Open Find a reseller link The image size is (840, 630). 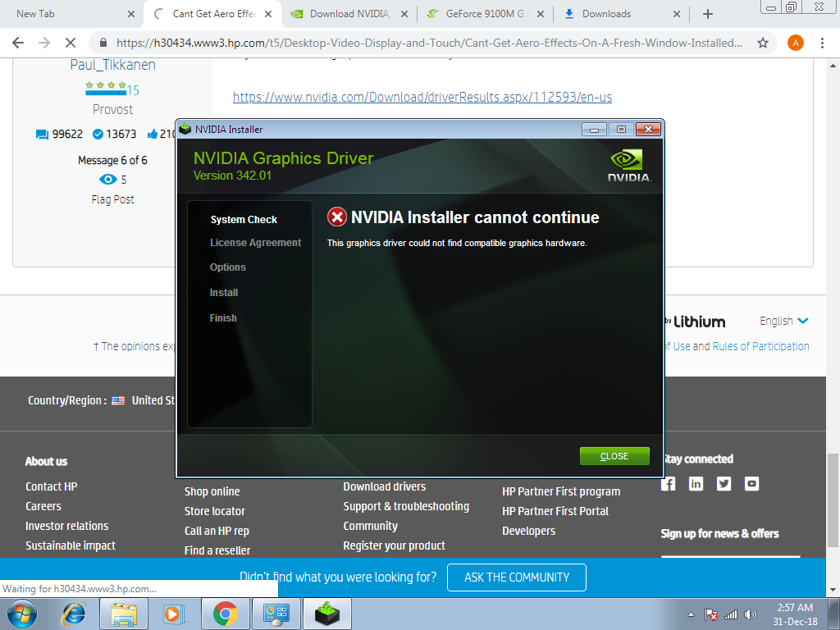pyautogui.click(x=217, y=550)
